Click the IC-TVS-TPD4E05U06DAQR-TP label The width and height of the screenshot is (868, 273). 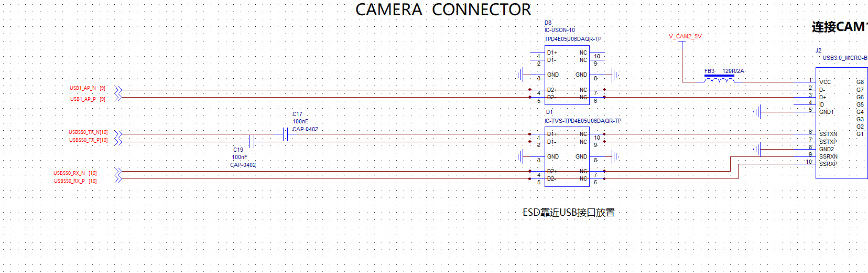(x=583, y=121)
